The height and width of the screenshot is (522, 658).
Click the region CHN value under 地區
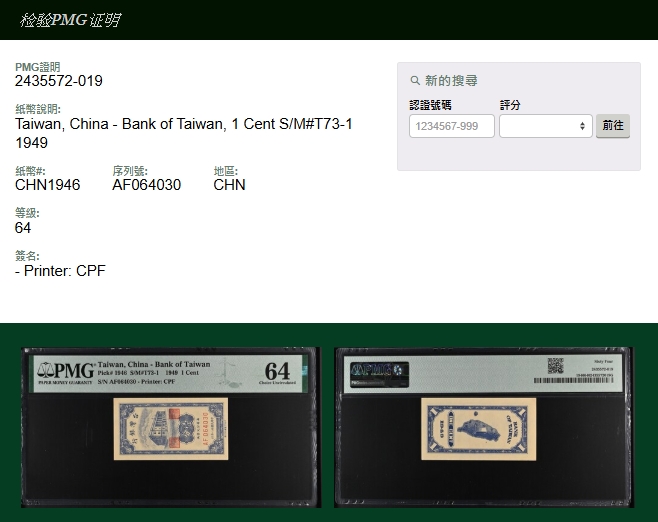(x=229, y=185)
